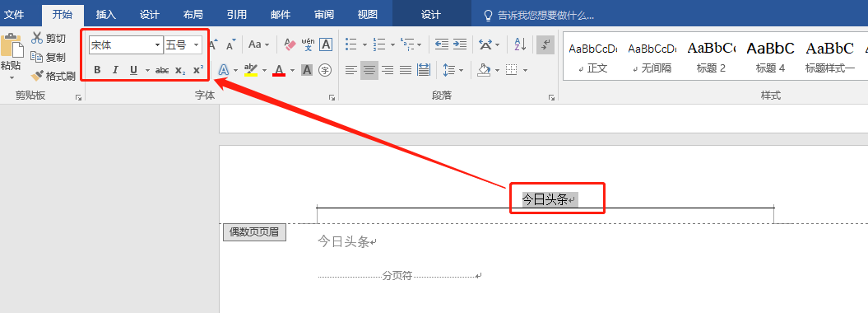Toggle subscript formatting
The width and height of the screenshot is (868, 313).
point(180,70)
